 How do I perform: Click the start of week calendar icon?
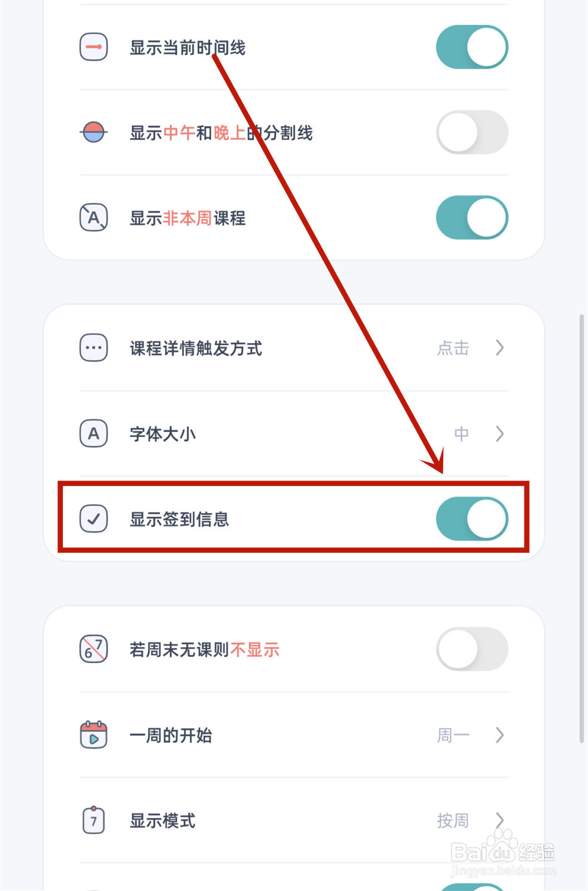coord(94,735)
